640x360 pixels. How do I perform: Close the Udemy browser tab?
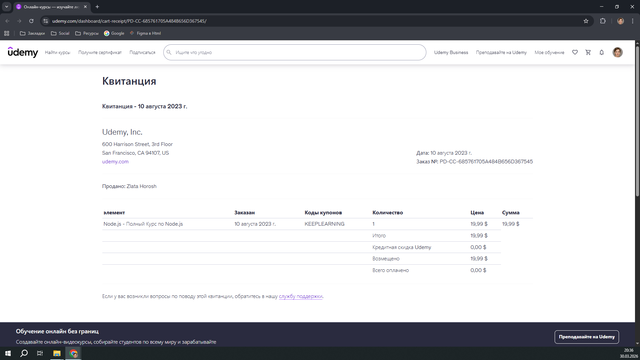pos(85,7)
